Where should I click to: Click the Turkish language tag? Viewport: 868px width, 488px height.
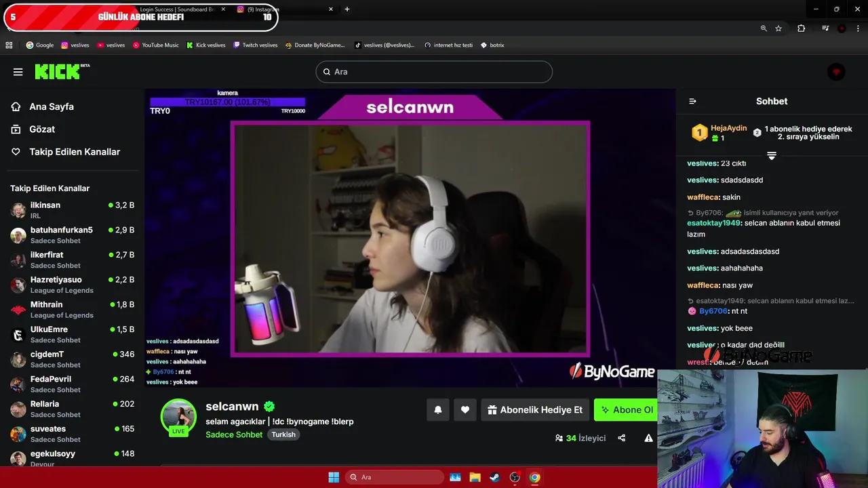(x=283, y=434)
